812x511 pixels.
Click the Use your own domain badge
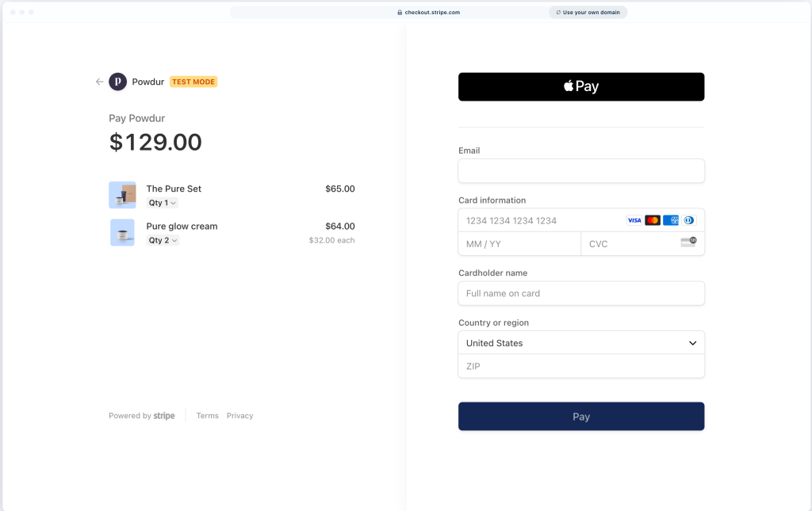point(588,12)
